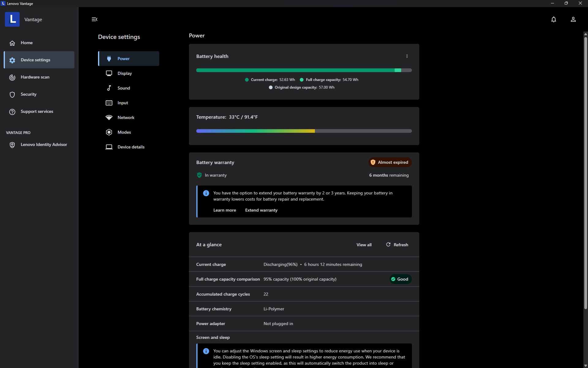Image resolution: width=588 pixels, height=368 pixels.
Task: Click the Home house icon
Action: pos(12,43)
